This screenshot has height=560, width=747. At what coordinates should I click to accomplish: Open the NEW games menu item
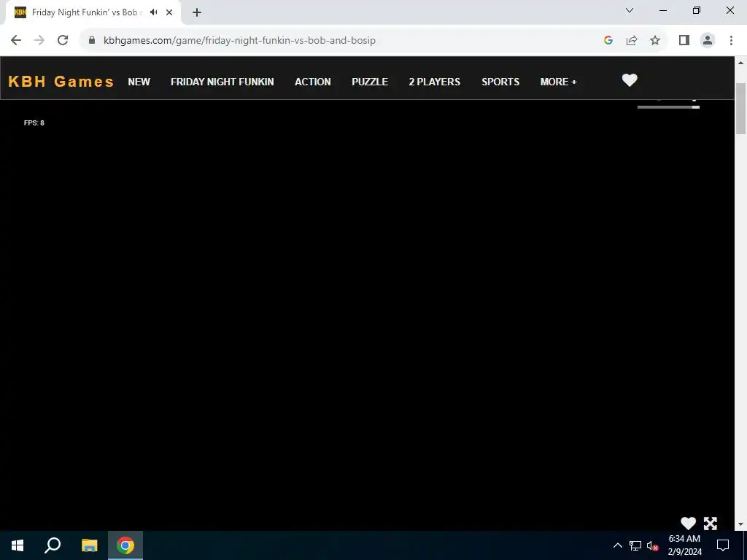pos(139,82)
